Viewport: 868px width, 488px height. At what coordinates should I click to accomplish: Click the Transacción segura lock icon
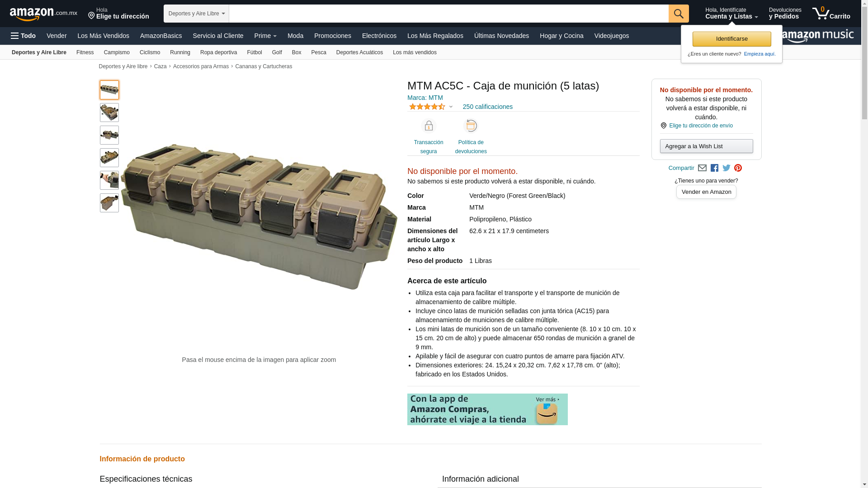click(x=429, y=126)
